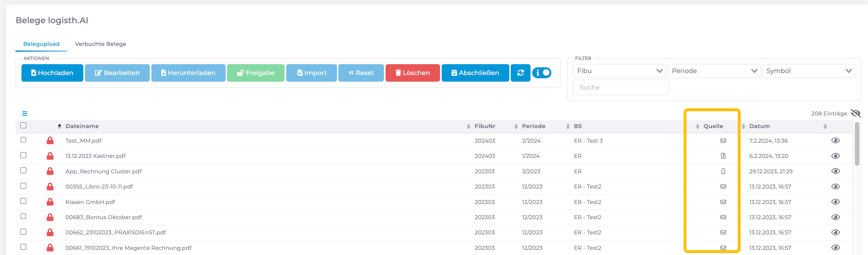
Task: Click the Herunterladen button
Action: 188,73
